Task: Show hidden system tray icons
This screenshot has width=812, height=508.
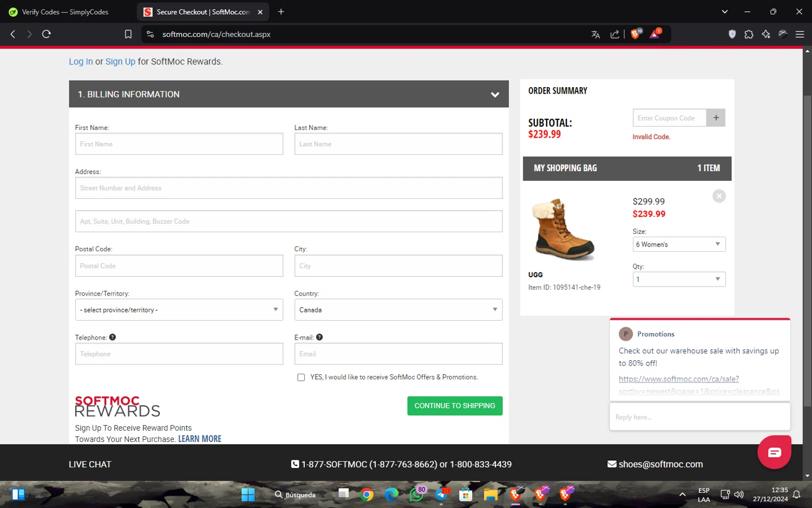Action: point(683,494)
